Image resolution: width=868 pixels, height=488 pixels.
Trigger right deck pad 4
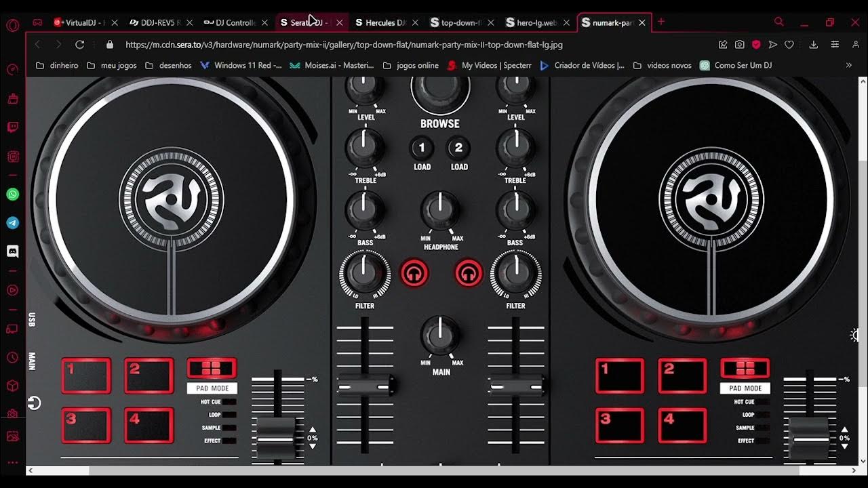click(x=683, y=425)
